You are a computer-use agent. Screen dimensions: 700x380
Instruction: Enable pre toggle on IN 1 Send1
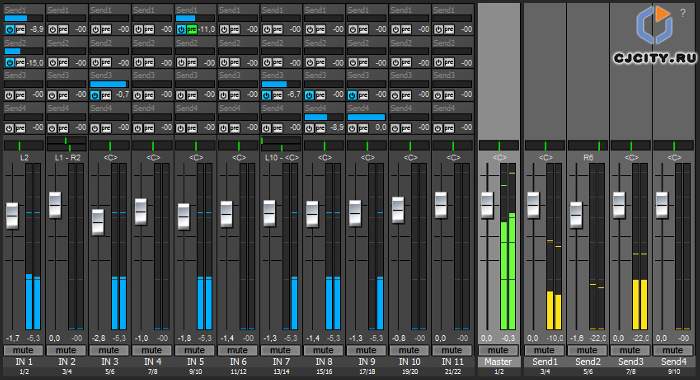[x=20, y=29]
